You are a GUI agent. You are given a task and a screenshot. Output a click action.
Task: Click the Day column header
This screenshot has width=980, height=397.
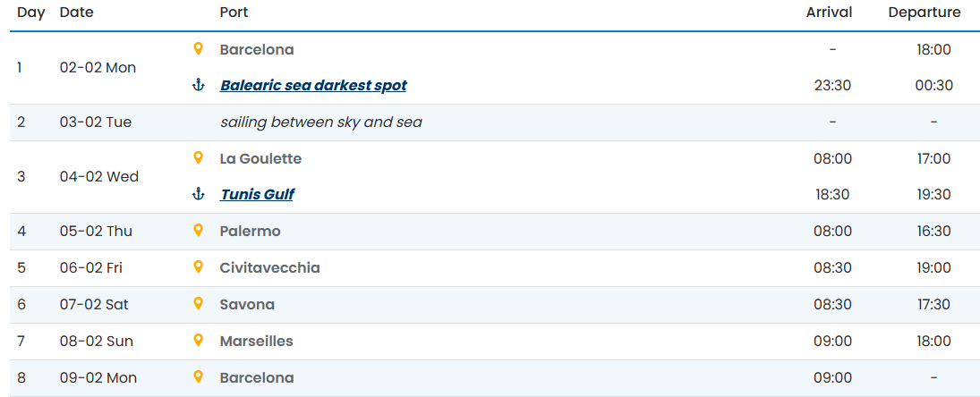coord(31,13)
